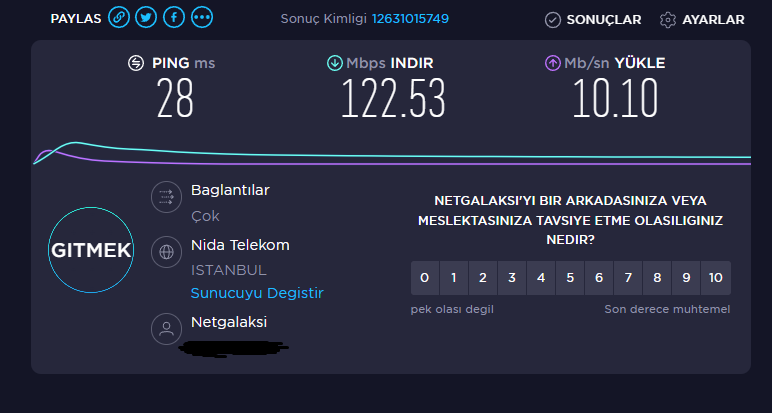This screenshot has height=413, width=772.
Task: Click the Baglantılar connections icon
Action: click(x=166, y=197)
